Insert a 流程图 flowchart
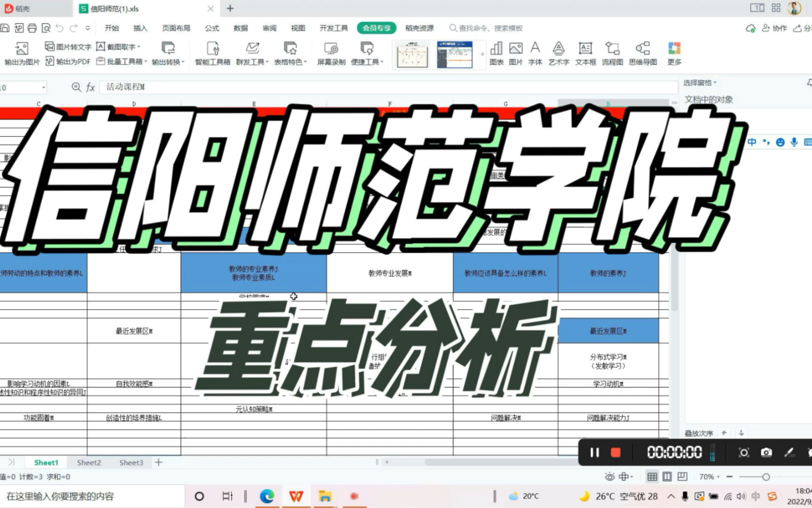Screen dimensions: 812x508 point(612,53)
